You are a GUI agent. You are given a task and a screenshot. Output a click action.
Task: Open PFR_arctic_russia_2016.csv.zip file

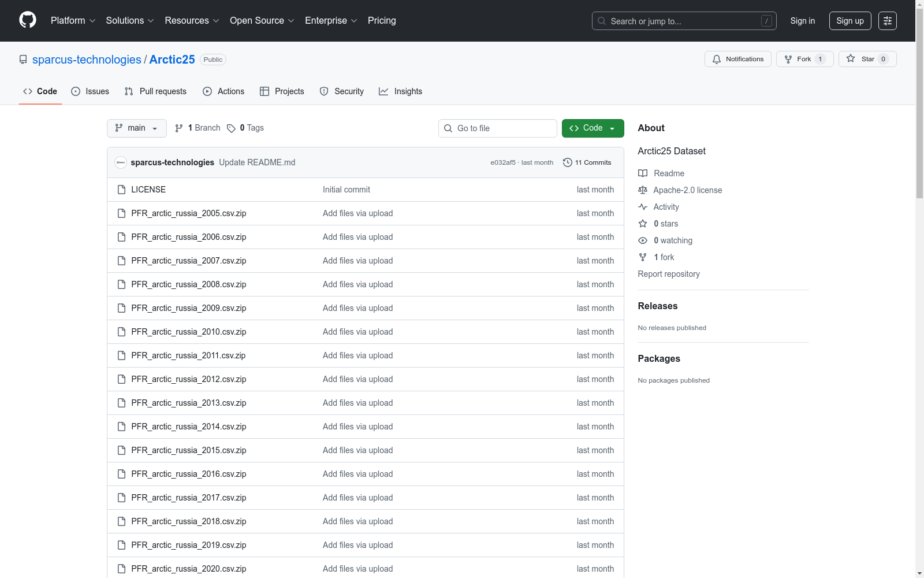click(189, 474)
